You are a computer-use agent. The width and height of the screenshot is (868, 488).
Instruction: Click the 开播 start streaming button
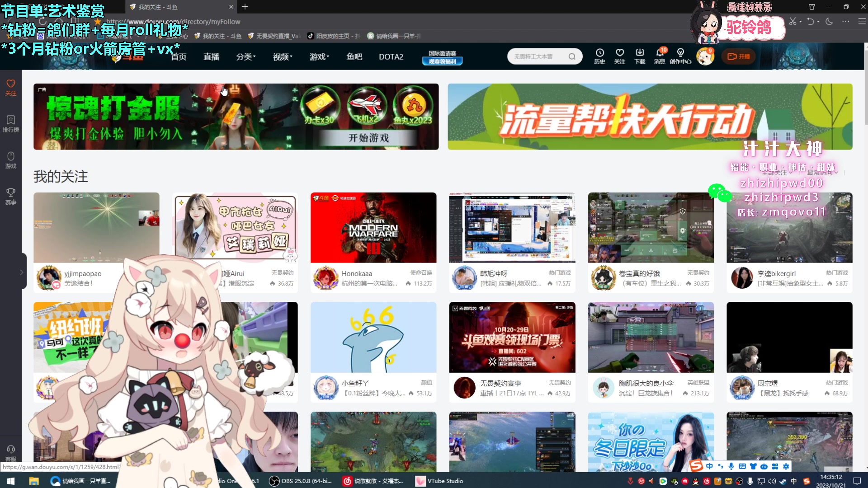point(738,56)
